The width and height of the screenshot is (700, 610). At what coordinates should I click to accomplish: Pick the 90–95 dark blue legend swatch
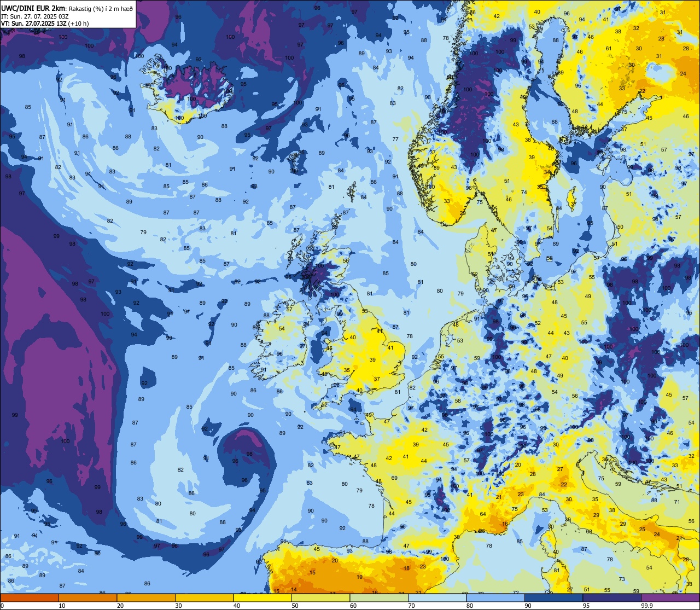[553, 599]
